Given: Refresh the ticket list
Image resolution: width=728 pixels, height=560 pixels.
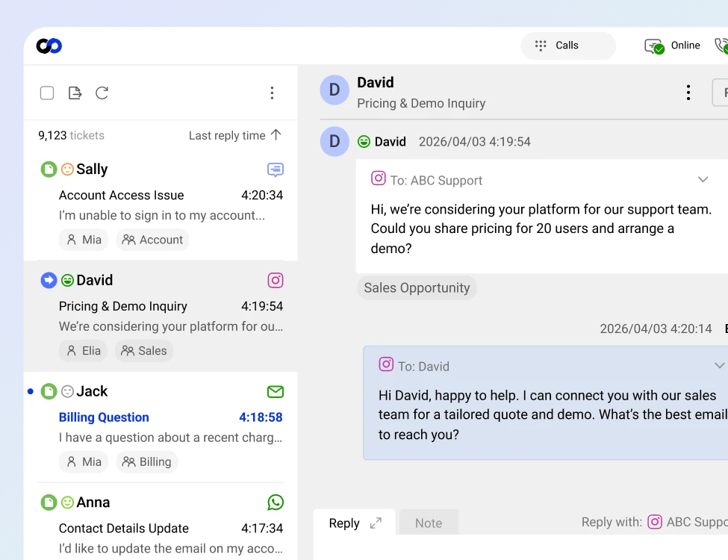Looking at the screenshot, I should click(x=102, y=93).
